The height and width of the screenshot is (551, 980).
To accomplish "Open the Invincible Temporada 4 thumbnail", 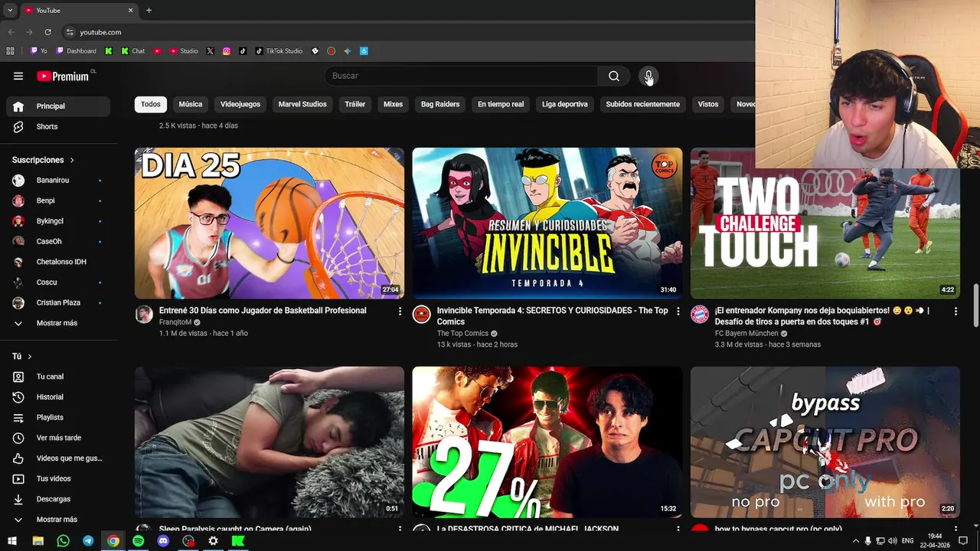I will (547, 223).
